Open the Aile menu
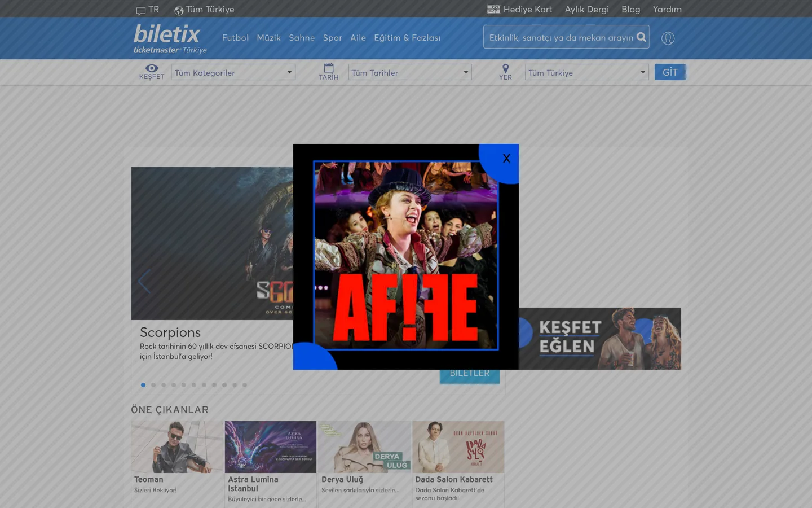Screen dimensions: 812x508 [358, 38]
